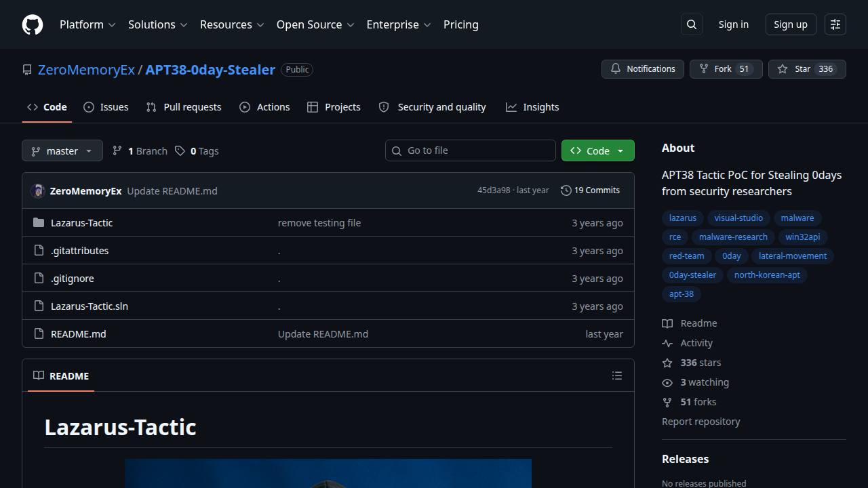This screenshot has height=488, width=868.
Task: Open the Pull requests tab
Action: (x=184, y=107)
